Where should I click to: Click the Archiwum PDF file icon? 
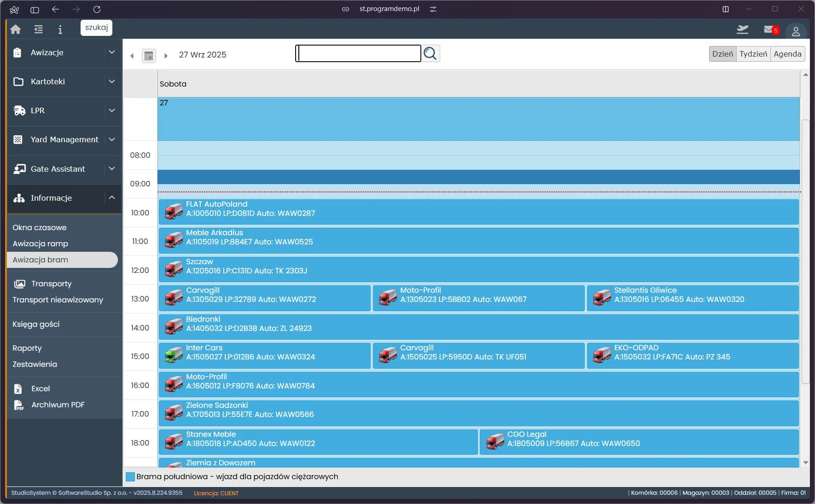click(18, 405)
